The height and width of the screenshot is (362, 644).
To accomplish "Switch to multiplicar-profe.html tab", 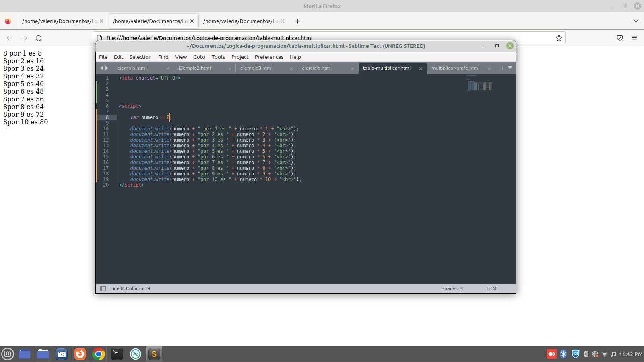I will [x=455, y=68].
